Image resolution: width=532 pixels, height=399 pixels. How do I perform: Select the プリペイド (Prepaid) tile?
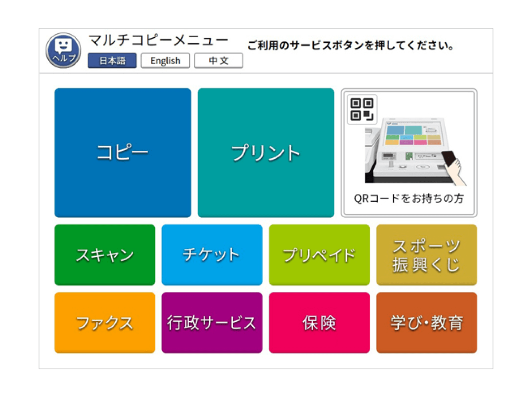pyautogui.click(x=319, y=255)
